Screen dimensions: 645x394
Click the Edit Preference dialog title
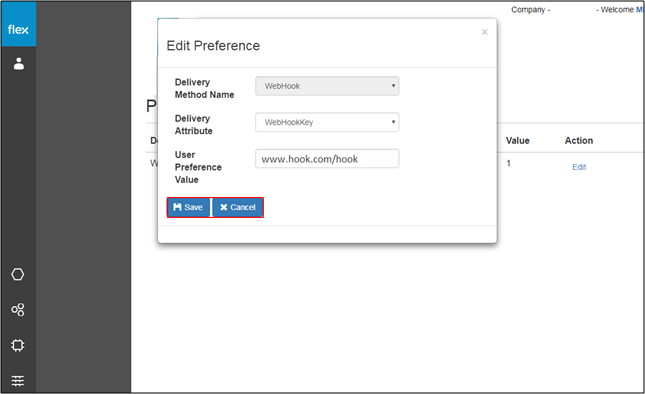(x=213, y=46)
